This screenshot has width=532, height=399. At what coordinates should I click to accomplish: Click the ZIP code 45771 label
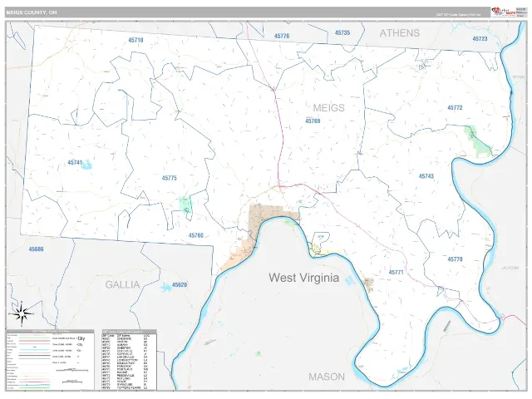pyautogui.click(x=396, y=273)
